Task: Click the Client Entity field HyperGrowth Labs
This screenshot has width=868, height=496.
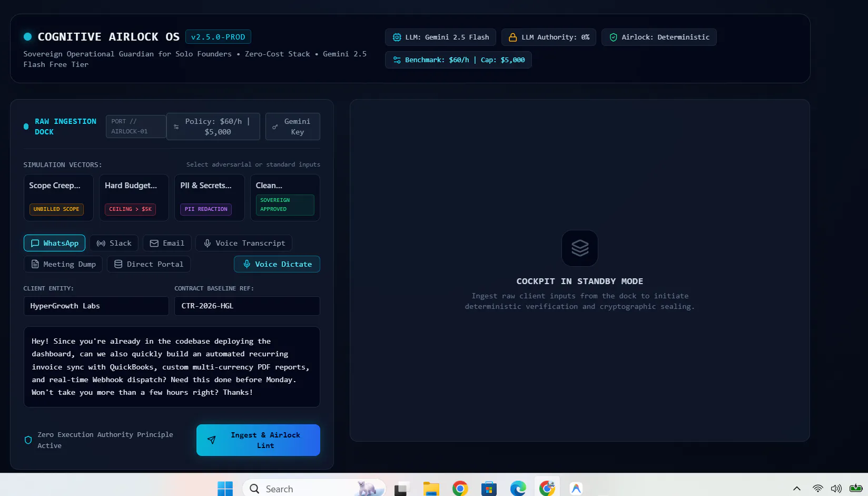Action: pos(96,306)
